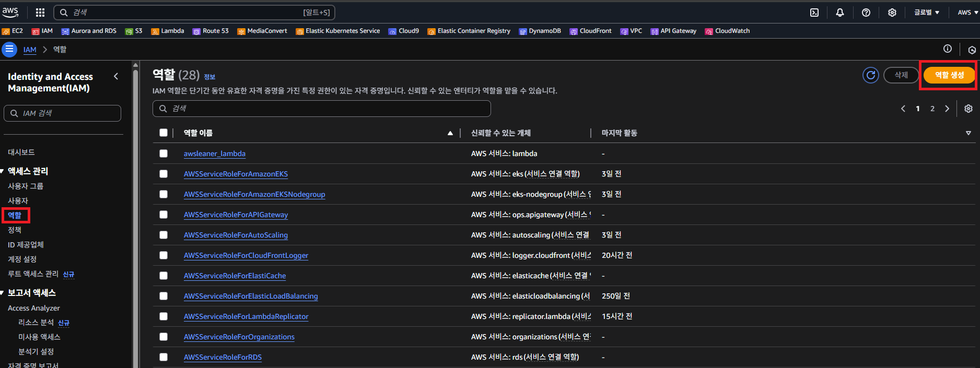Viewport: 980px width, 368px height.
Task: Open the awsleaner_lambda role link
Action: [x=215, y=153]
